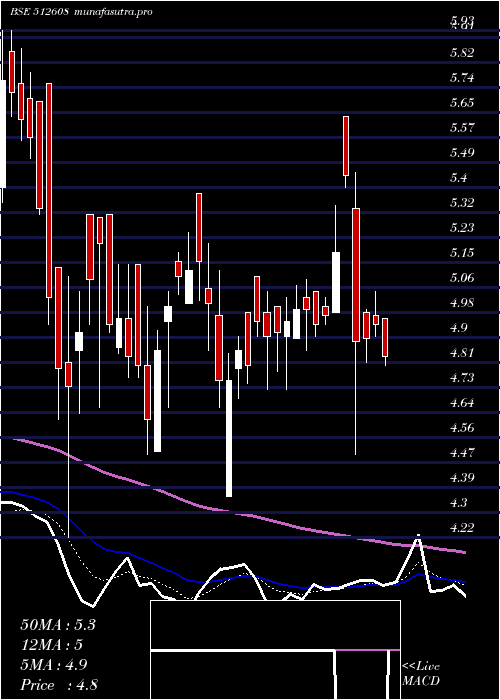Screen dimensions: 500x700
Task: Click the 4.73 price axis label
Action: point(462,378)
